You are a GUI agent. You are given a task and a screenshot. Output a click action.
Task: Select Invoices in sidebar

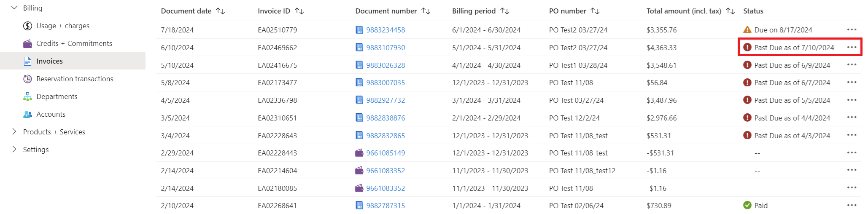(49, 61)
